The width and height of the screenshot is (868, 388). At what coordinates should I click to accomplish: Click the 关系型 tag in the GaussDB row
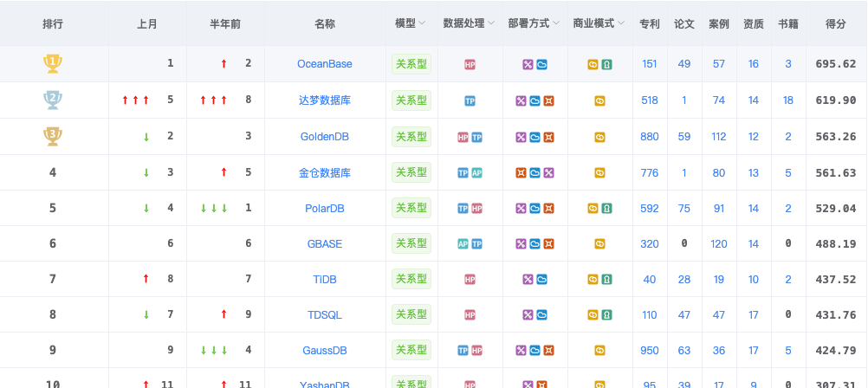coord(411,350)
